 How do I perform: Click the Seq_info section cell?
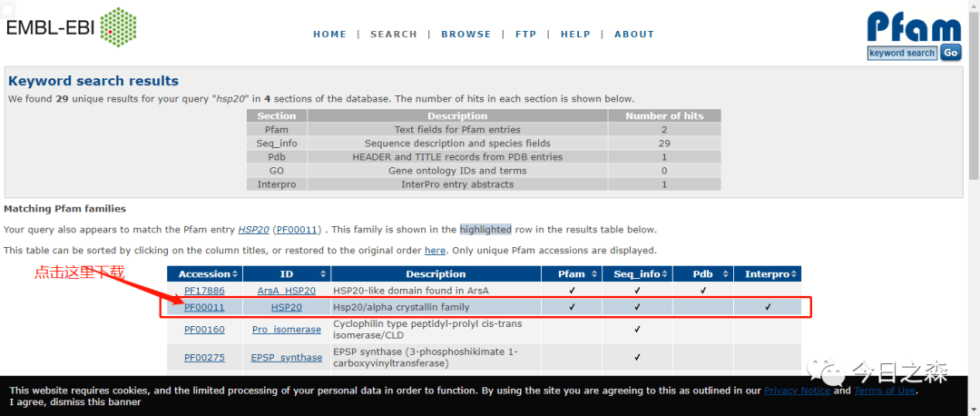click(277, 144)
